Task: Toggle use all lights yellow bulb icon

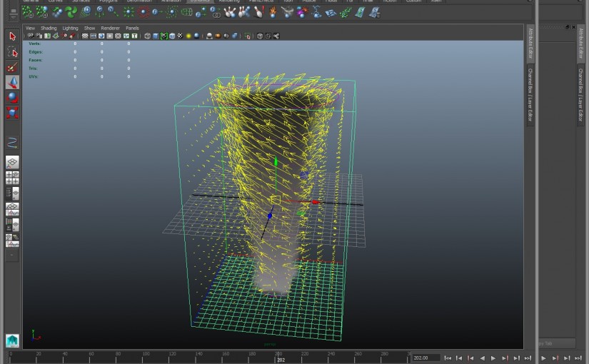Action: pos(188,36)
